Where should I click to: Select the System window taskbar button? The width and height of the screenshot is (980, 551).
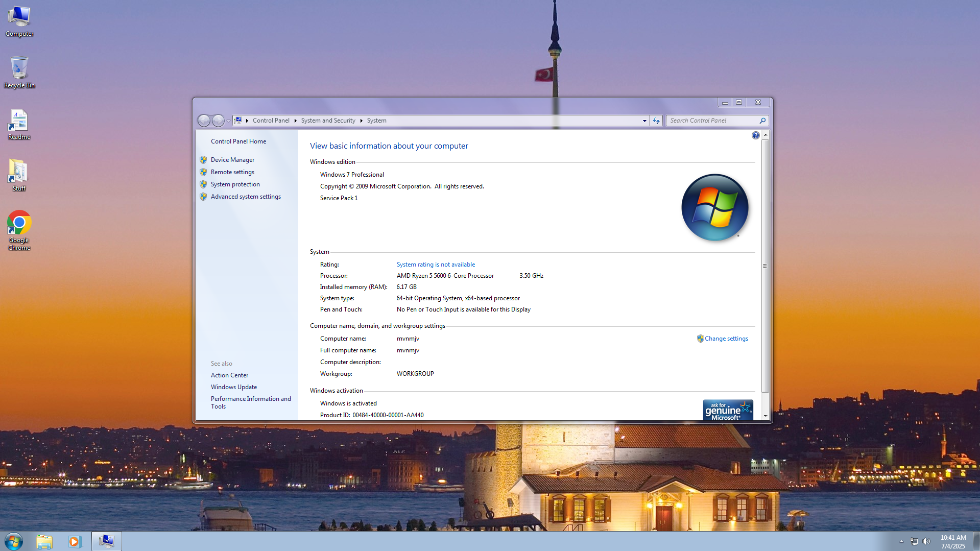(107, 541)
